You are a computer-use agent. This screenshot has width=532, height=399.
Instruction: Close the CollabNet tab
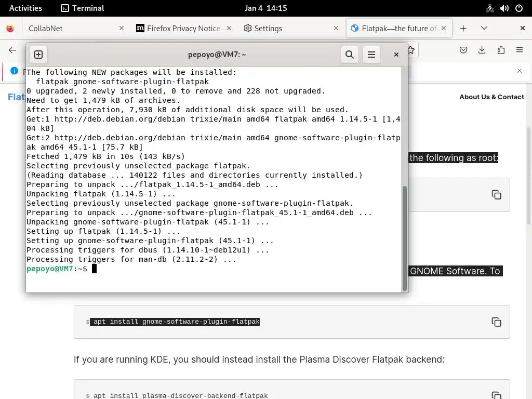(x=122, y=28)
